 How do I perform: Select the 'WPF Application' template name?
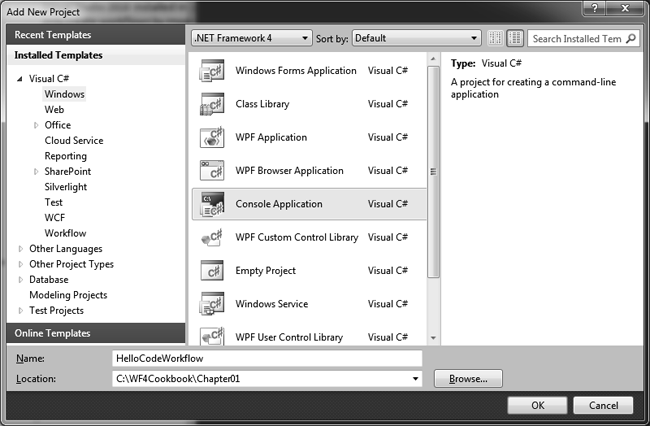coord(271,137)
